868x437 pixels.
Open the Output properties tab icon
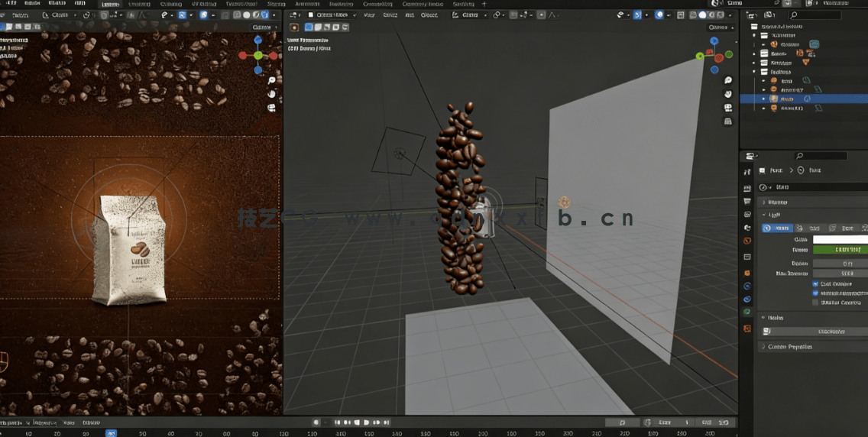[x=747, y=200]
